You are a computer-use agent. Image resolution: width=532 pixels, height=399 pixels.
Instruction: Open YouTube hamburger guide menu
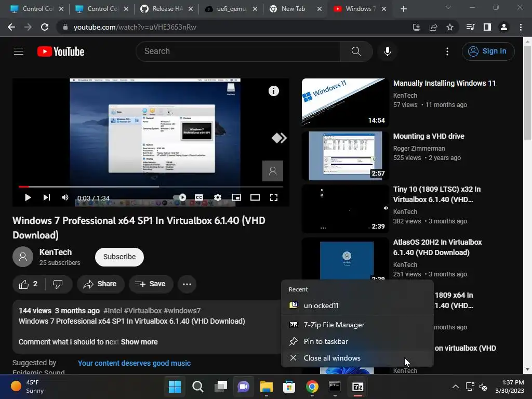[x=19, y=51]
